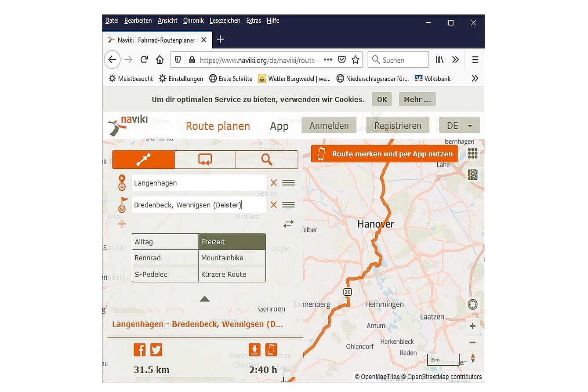Swap start and destination

(288, 224)
